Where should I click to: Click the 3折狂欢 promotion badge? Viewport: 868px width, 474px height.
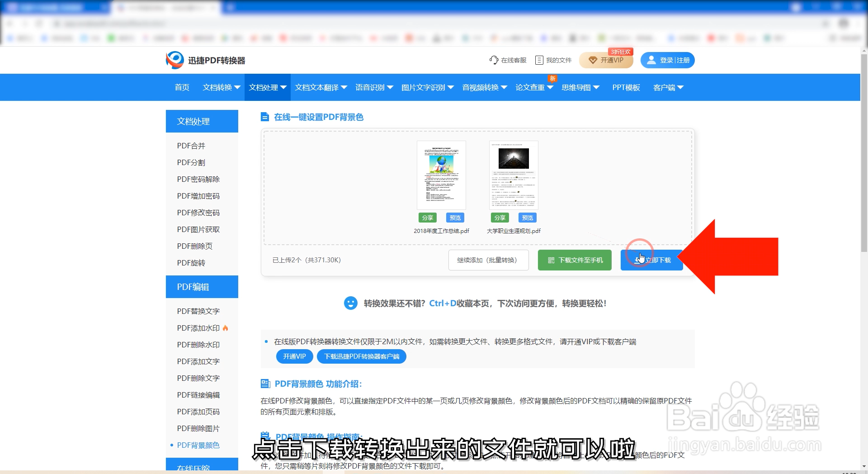point(621,52)
